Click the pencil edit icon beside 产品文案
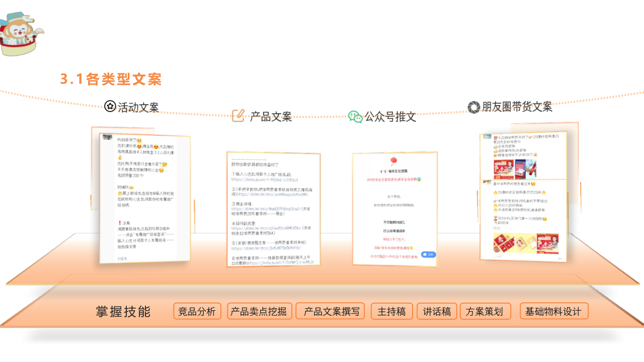Viewport: 644px width, 362px height. point(238,116)
